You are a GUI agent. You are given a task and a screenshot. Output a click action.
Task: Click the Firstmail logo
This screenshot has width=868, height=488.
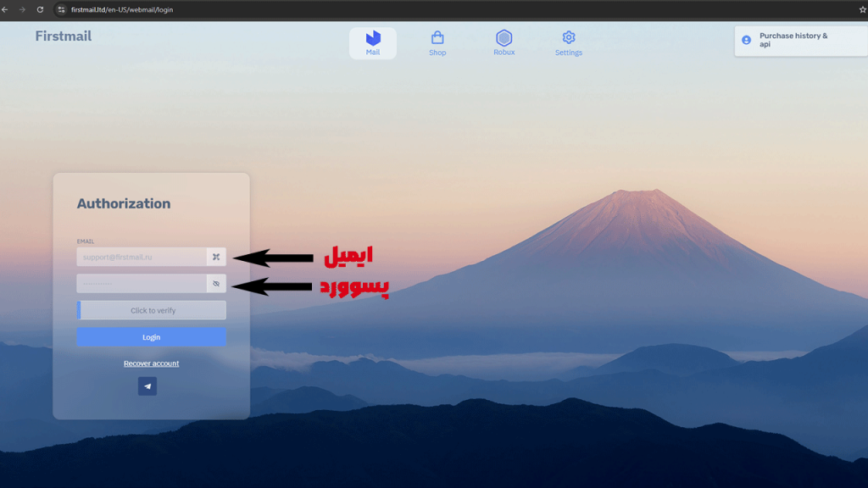point(64,36)
